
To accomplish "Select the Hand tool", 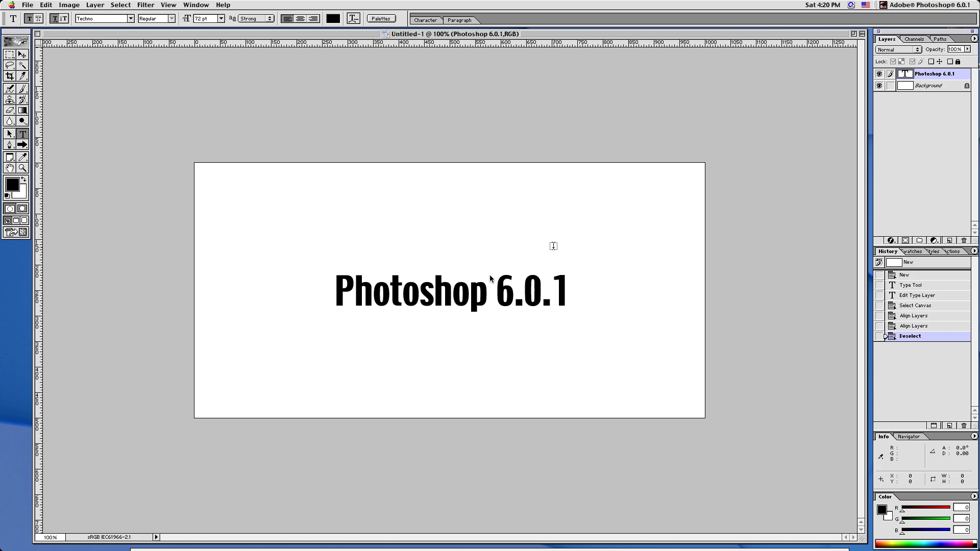I will 9,168.
